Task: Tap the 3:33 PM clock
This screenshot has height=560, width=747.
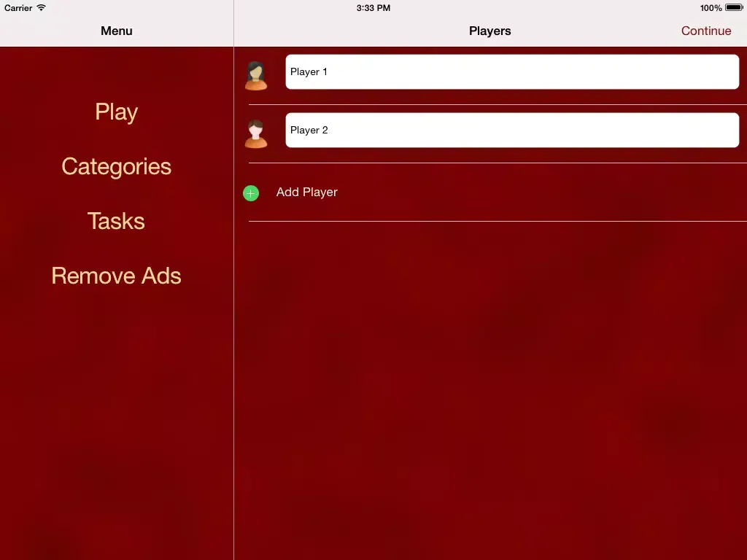Action: pyautogui.click(x=373, y=8)
